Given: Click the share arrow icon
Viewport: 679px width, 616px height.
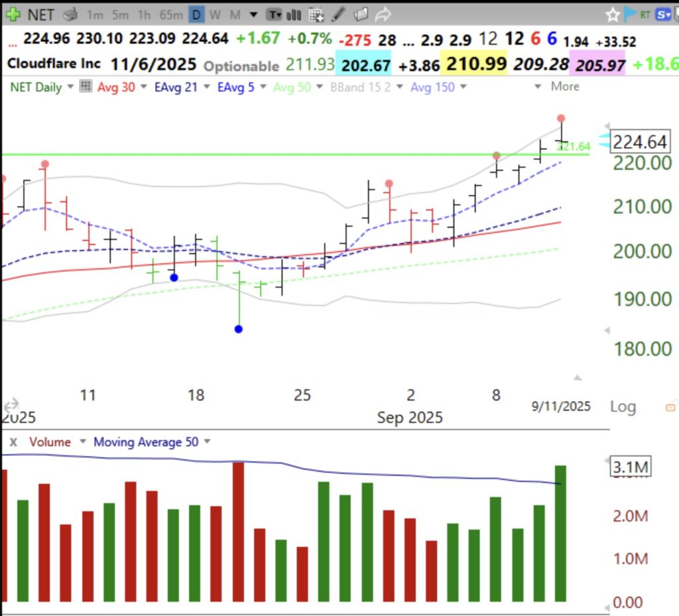Looking at the screenshot, I should (x=385, y=14).
